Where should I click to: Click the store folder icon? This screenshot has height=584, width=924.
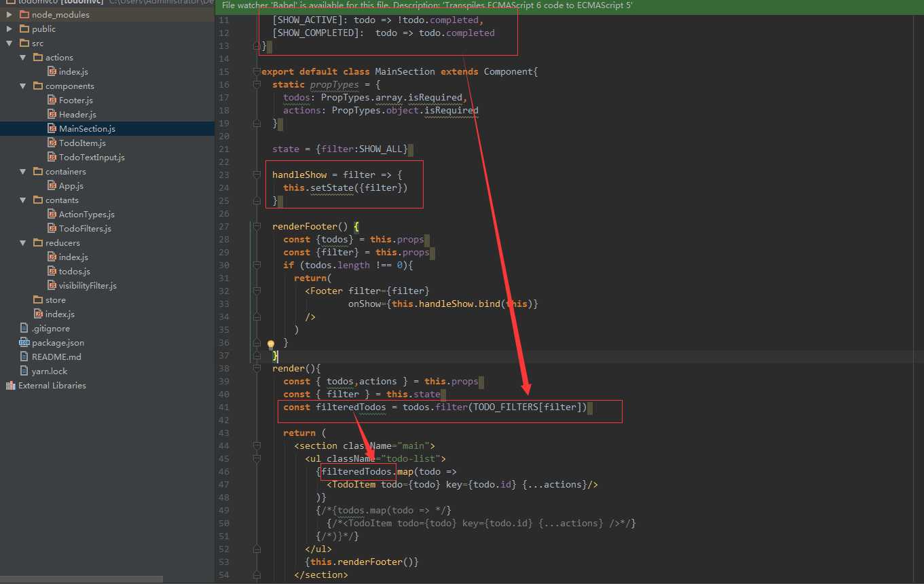coord(39,299)
